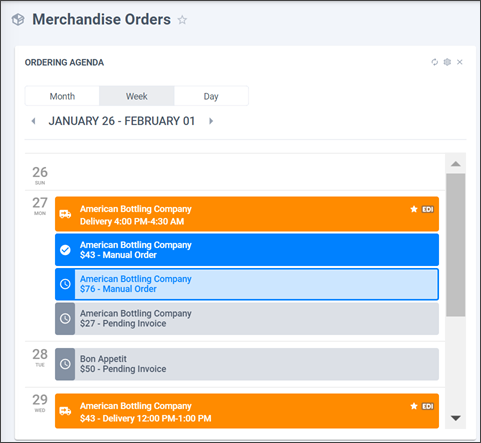This screenshot has height=443, width=481.
Task: Click the agenda scrollbar down arrow
Action: (456, 418)
